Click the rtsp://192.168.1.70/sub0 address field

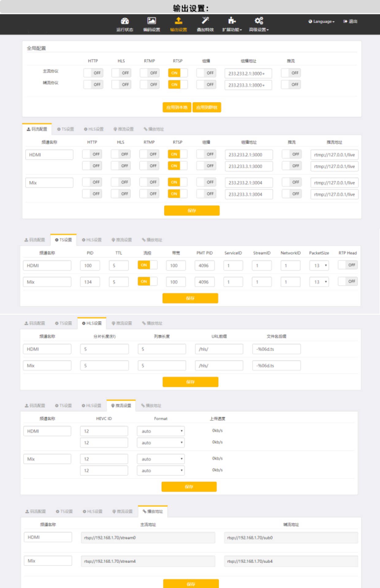291,538
